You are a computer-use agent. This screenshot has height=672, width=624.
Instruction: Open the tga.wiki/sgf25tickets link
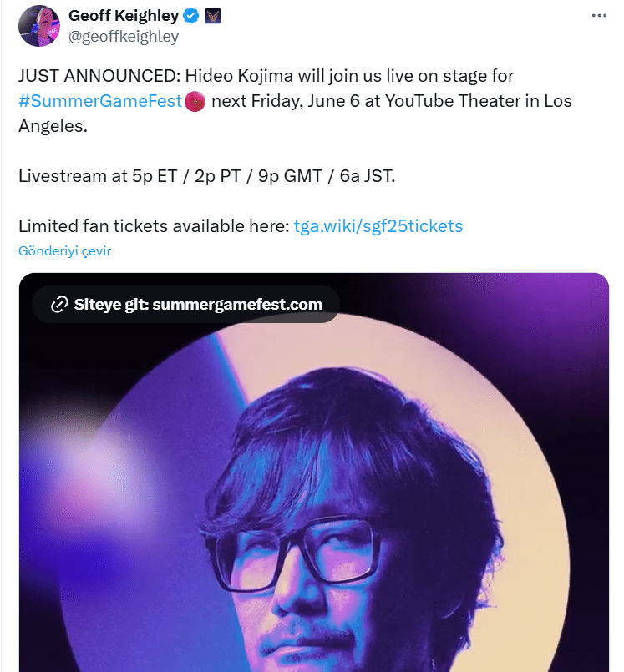point(378,225)
